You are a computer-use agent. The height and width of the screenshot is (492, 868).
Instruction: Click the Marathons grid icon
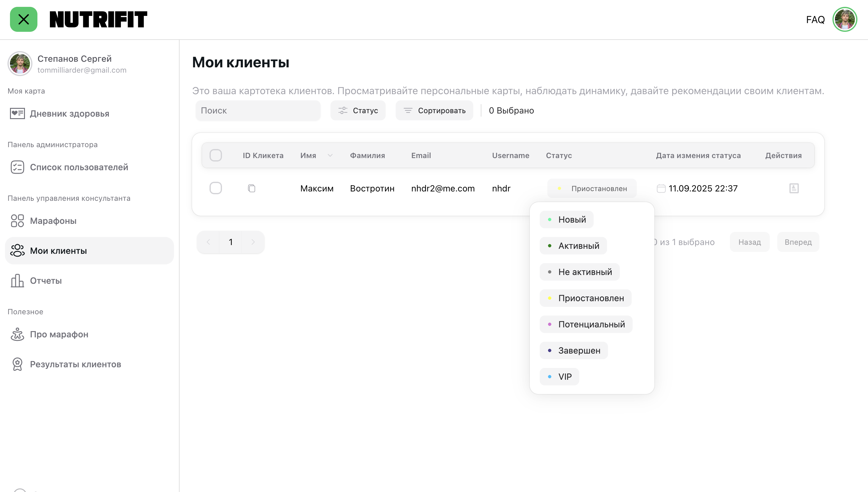tap(17, 221)
